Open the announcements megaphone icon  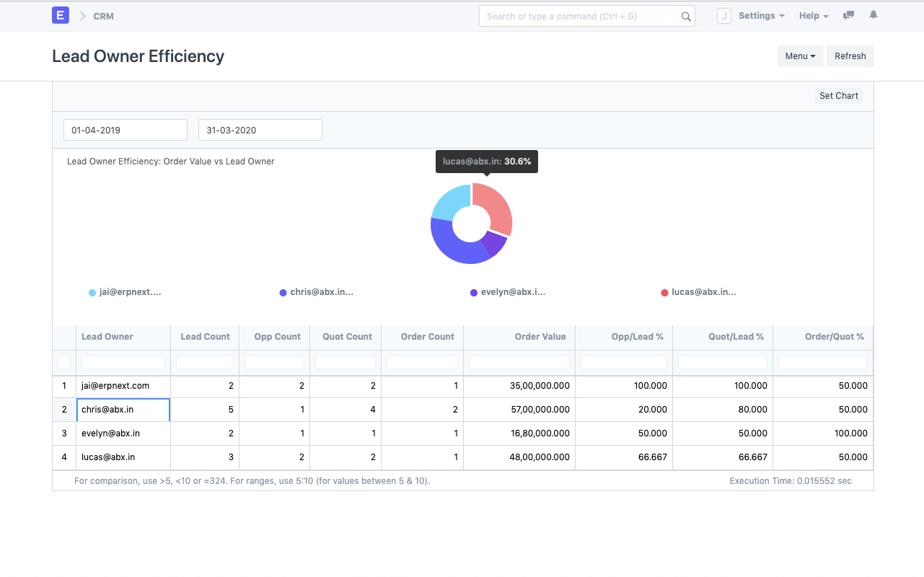pos(848,15)
